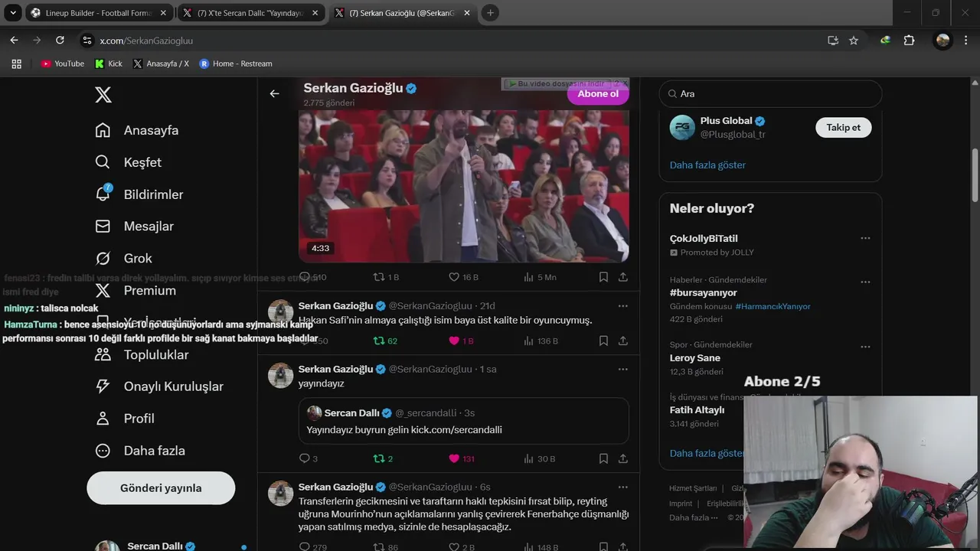Image resolution: width=980 pixels, height=551 pixels.
Task: Bookmark the Hakan Safi post
Action: [x=603, y=341]
